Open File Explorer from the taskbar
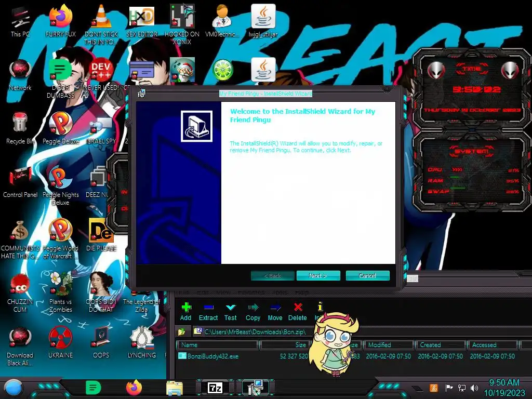Viewport: 532px width, 399px height. (x=175, y=388)
